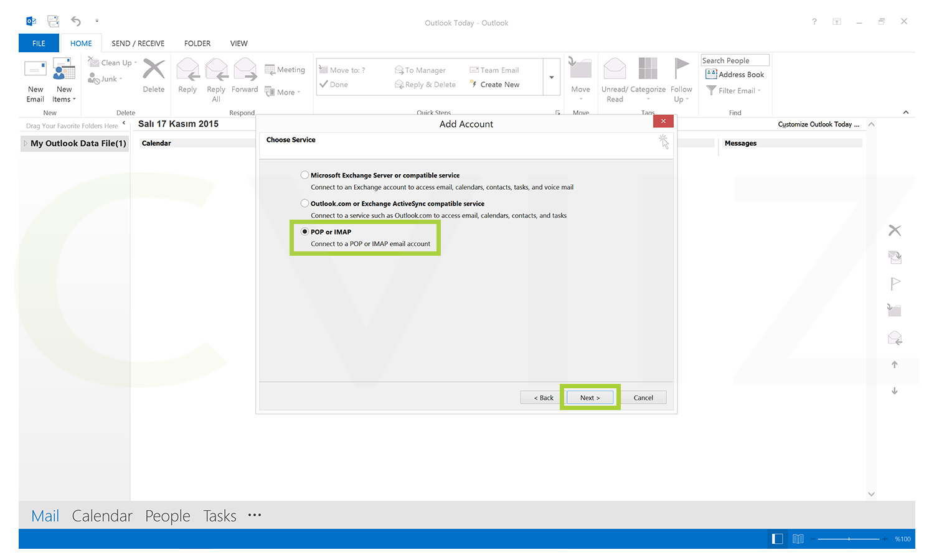Collapse the folder pane with the arrow
The width and height of the screenshot is (934, 560).
pyautogui.click(x=124, y=123)
